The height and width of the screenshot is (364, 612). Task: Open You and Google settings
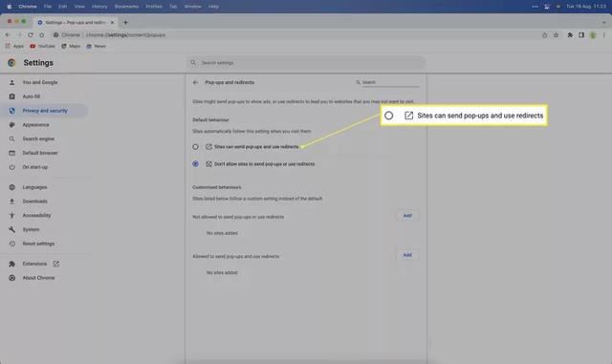point(40,82)
